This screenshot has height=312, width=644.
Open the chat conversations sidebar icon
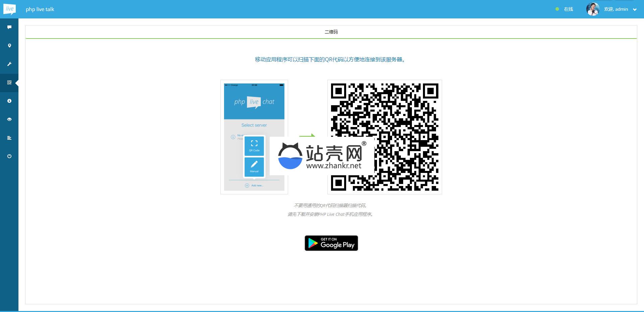9,27
